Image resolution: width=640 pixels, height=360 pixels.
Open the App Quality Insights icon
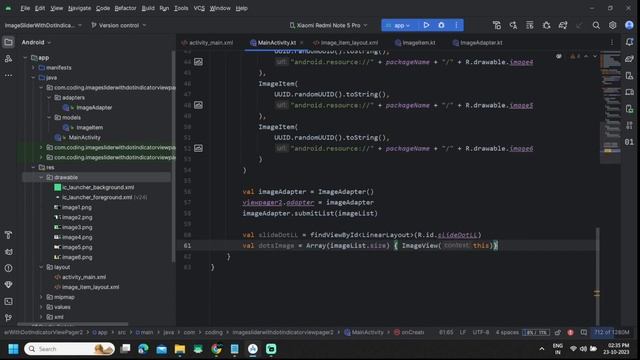8,284
